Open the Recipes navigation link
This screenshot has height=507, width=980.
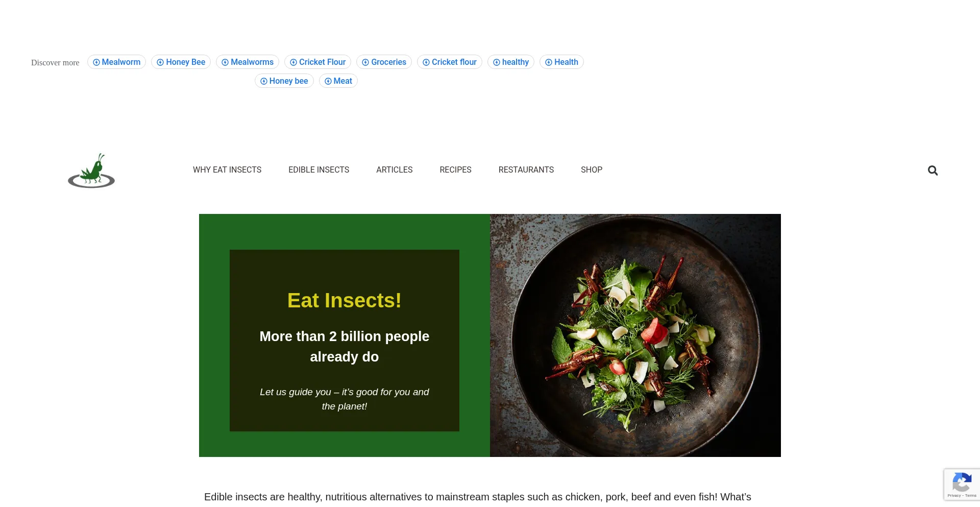click(456, 170)
